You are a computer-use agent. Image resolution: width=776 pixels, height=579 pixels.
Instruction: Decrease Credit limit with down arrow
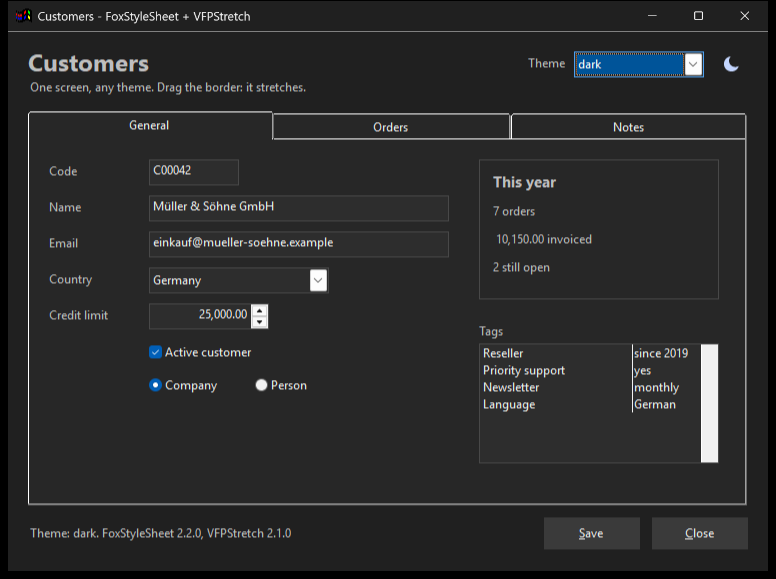point(260,322)
